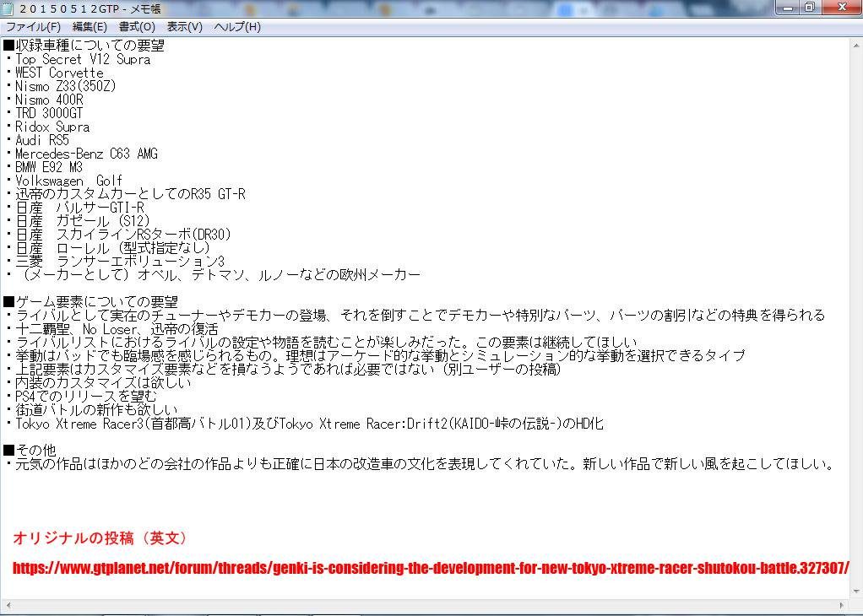Click the vertical scrollbar up arrow
863x616 pixels.
855,44
